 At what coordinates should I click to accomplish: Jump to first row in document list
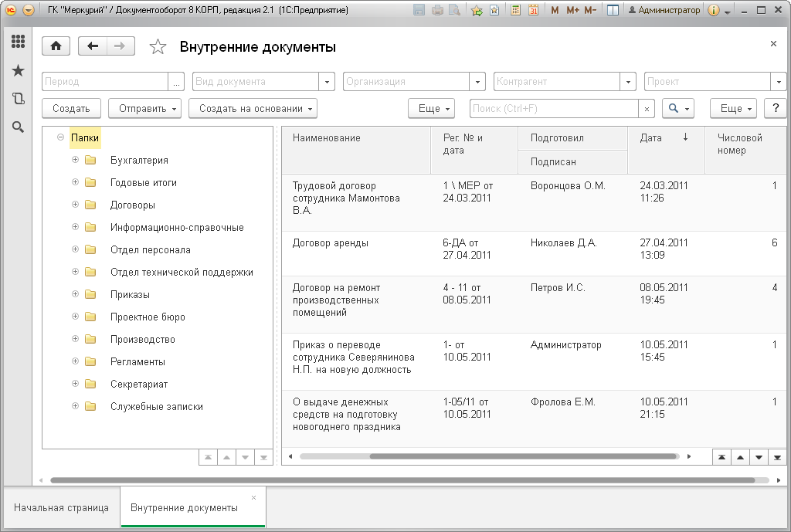pos(722,457)
